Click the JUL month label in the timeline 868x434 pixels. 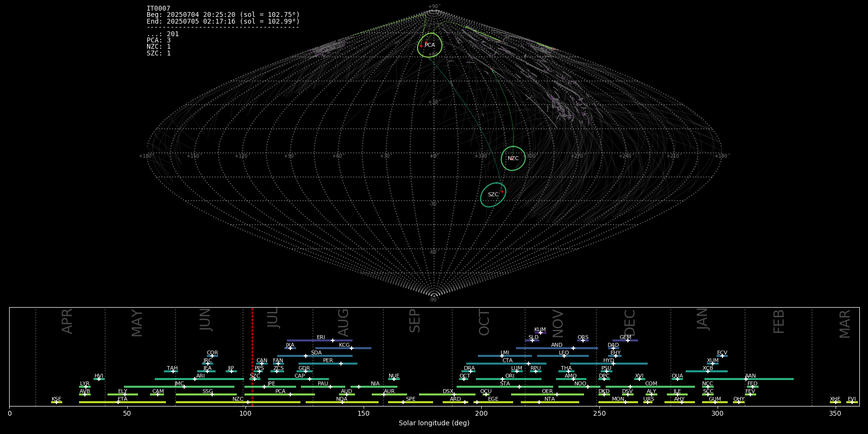[x=273, y=318]
